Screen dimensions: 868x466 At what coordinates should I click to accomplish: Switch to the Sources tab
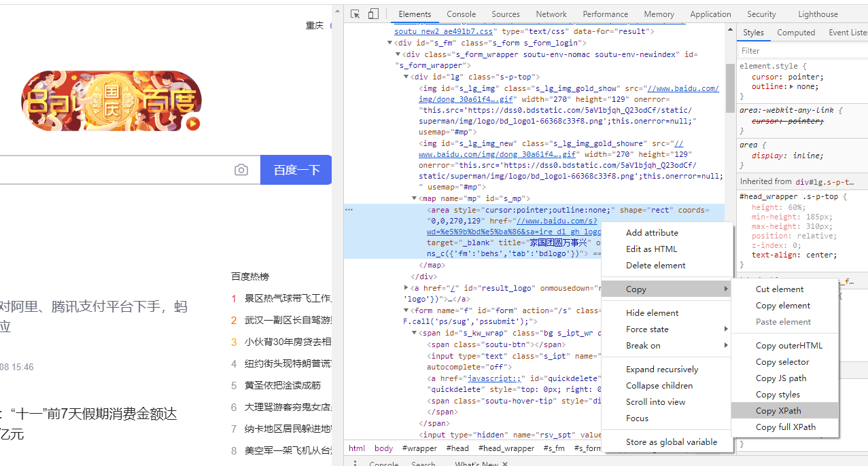coord(506,14)
